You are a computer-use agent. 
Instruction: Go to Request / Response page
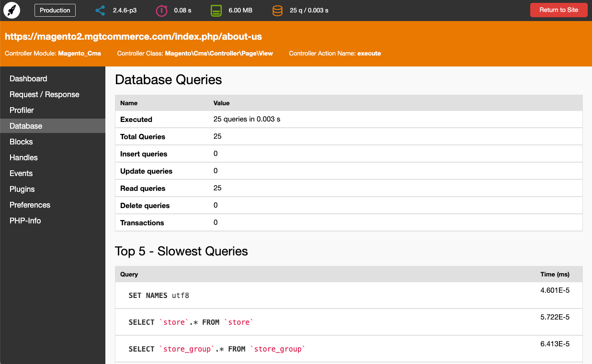click(x=45, y=95)
